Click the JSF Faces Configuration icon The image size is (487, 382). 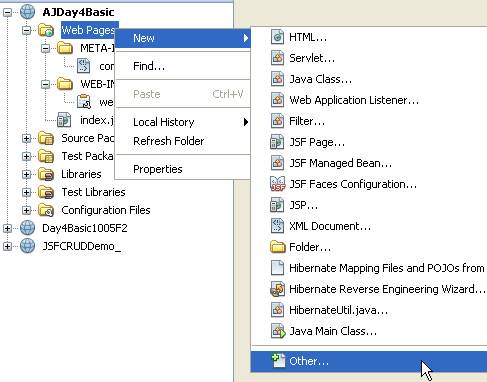(277, 184)
